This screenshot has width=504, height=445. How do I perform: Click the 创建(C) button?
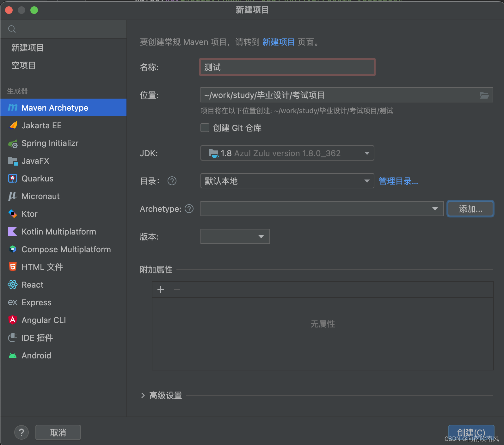471,432
